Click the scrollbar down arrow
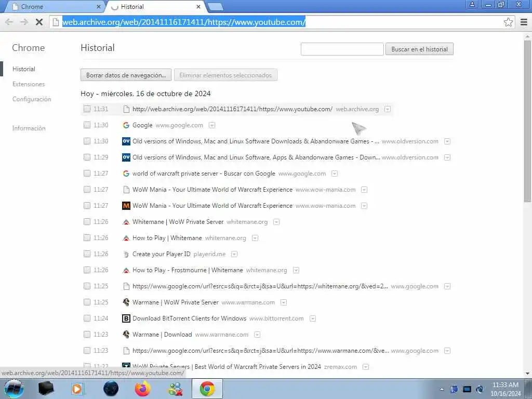This screenshot has height=399, width=532. tap(528, 374)
